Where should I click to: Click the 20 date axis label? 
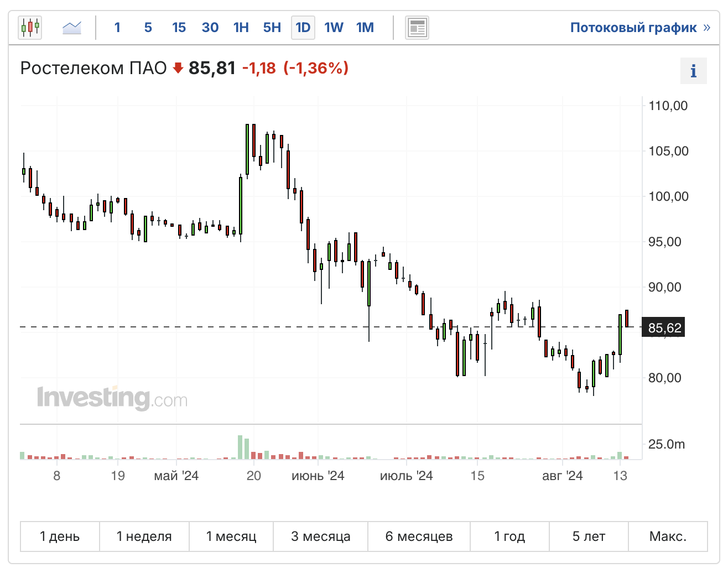click(x=253, y=476)
